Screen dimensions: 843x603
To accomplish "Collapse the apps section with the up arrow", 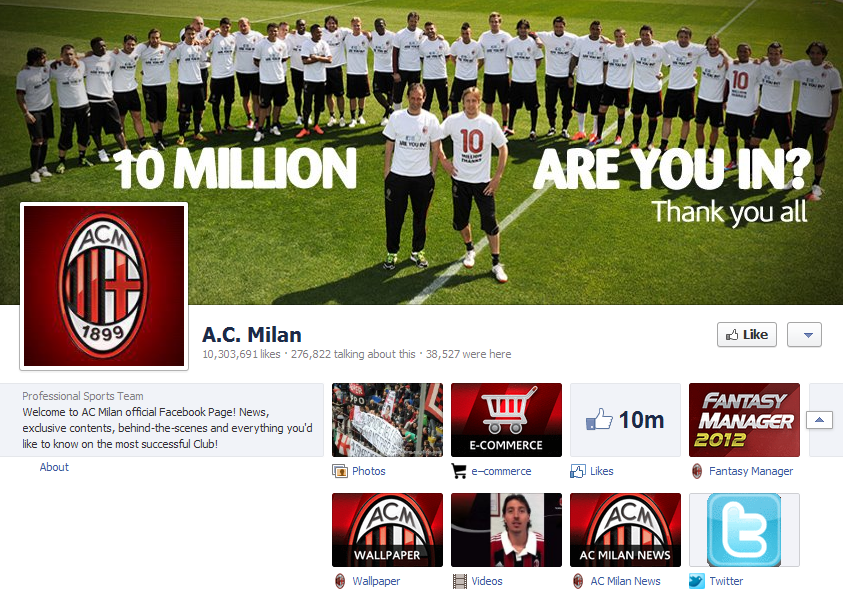I will (819, 420).
